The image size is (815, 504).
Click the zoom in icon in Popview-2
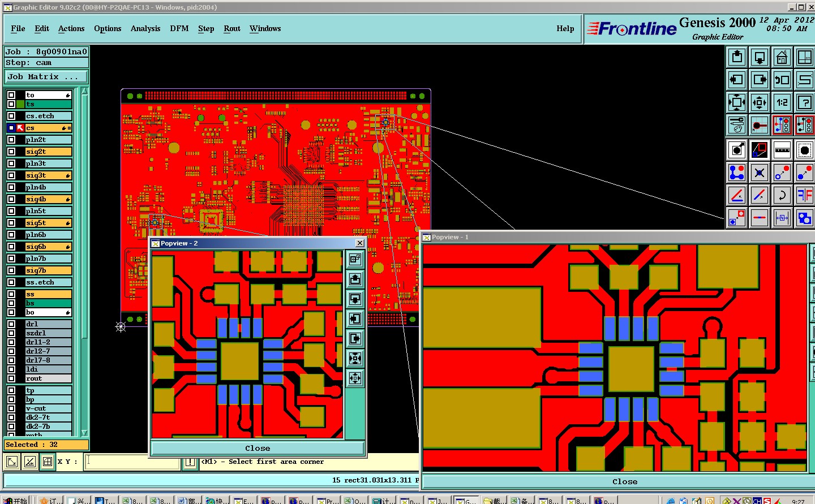pos(355,358)
